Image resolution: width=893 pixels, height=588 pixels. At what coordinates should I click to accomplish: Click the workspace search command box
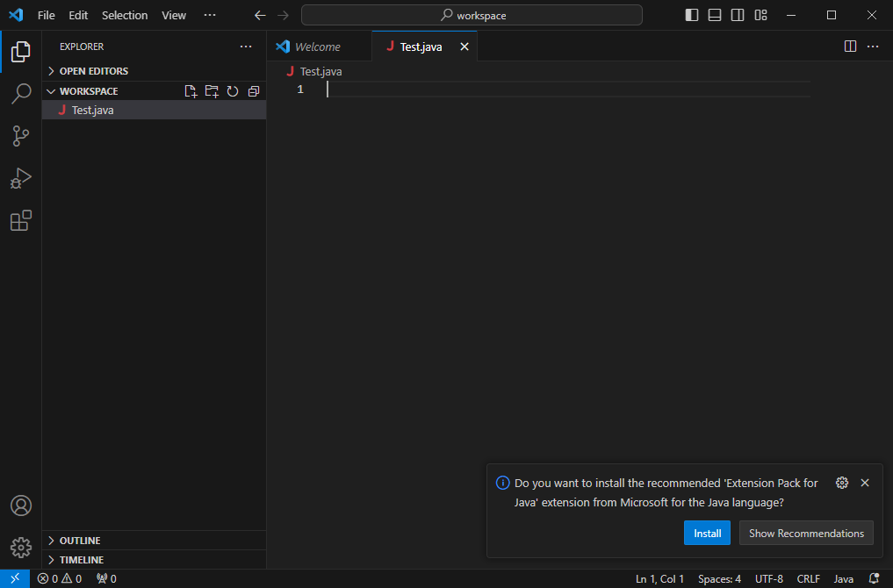point(472,16)
